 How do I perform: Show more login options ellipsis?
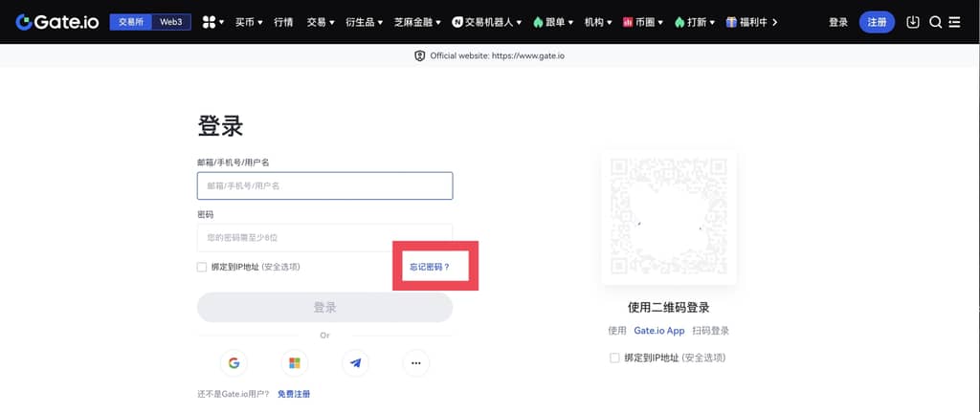416,362
